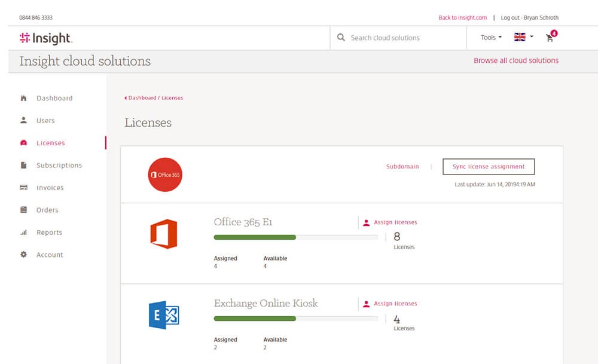This screenshot has width=598, height=364.
Task: Click the red Office 365 circle logo
Action: (x=165, y=175)
